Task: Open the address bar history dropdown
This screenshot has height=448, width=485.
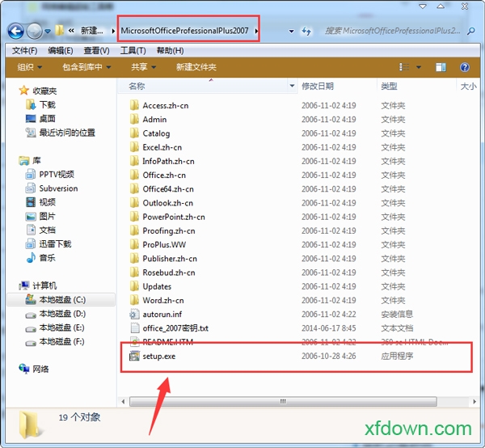Action: pos(291,31)
